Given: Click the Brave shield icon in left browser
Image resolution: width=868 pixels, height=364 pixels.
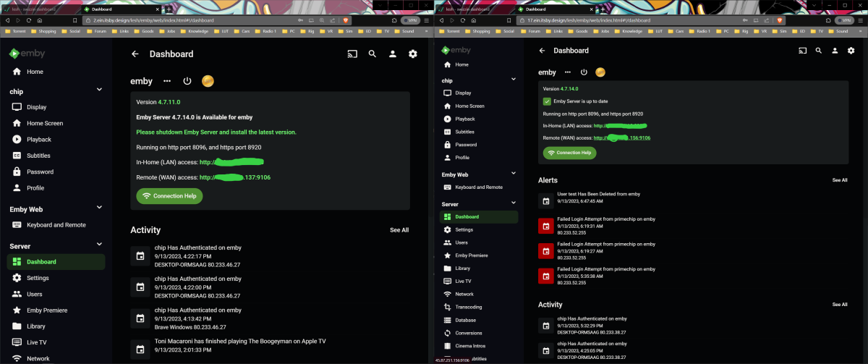Looking at the screenshot, I should 344,21.
